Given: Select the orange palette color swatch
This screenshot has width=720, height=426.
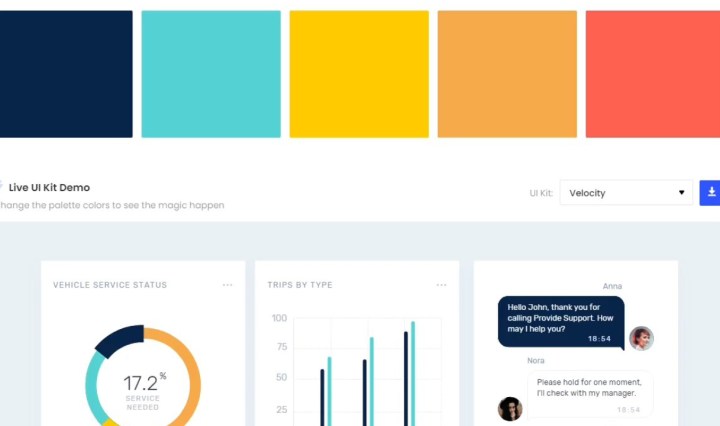Looking at the screenshot, I should coord(507,74).
